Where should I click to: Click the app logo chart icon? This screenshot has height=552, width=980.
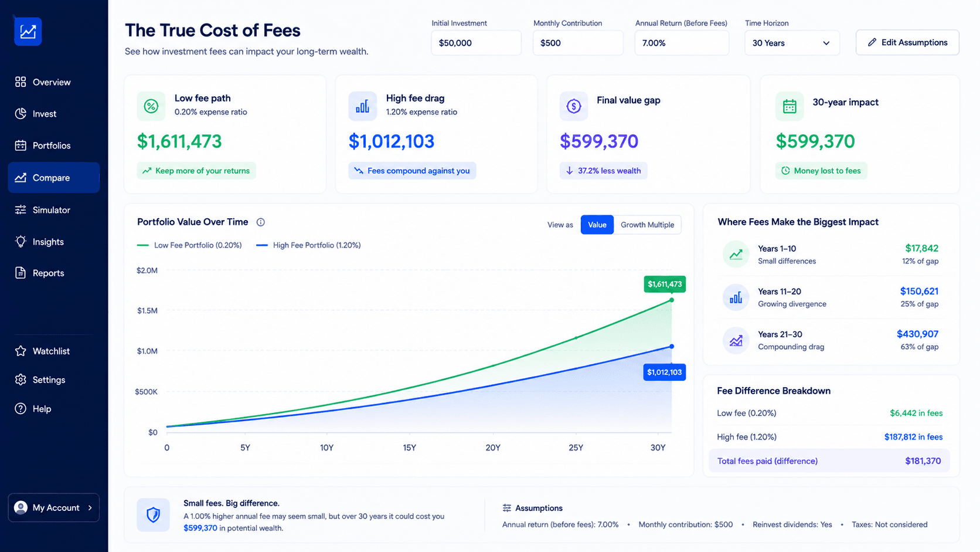pos(28,31)
